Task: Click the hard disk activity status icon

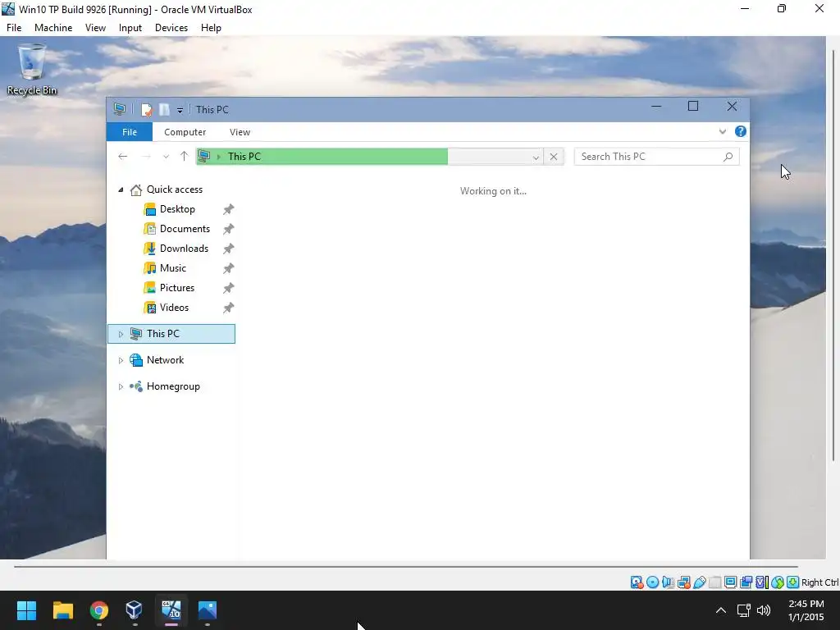Action: pos(637,582)
